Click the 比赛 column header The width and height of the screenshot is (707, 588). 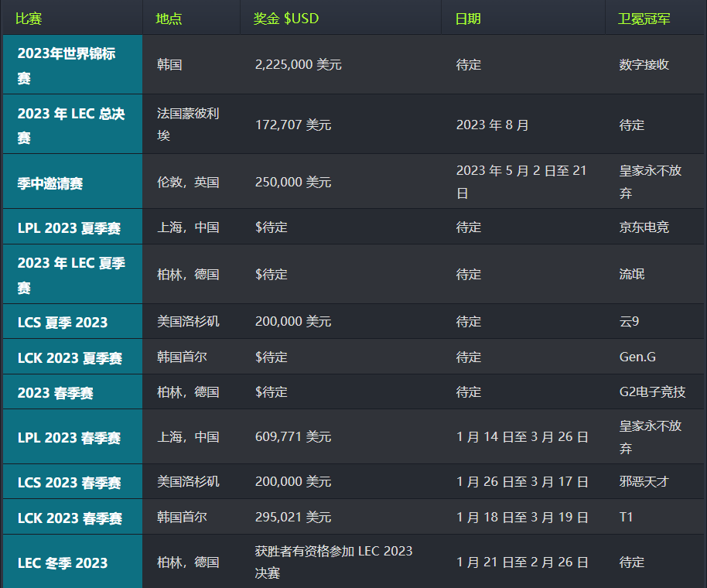click(x=28, y=19)
